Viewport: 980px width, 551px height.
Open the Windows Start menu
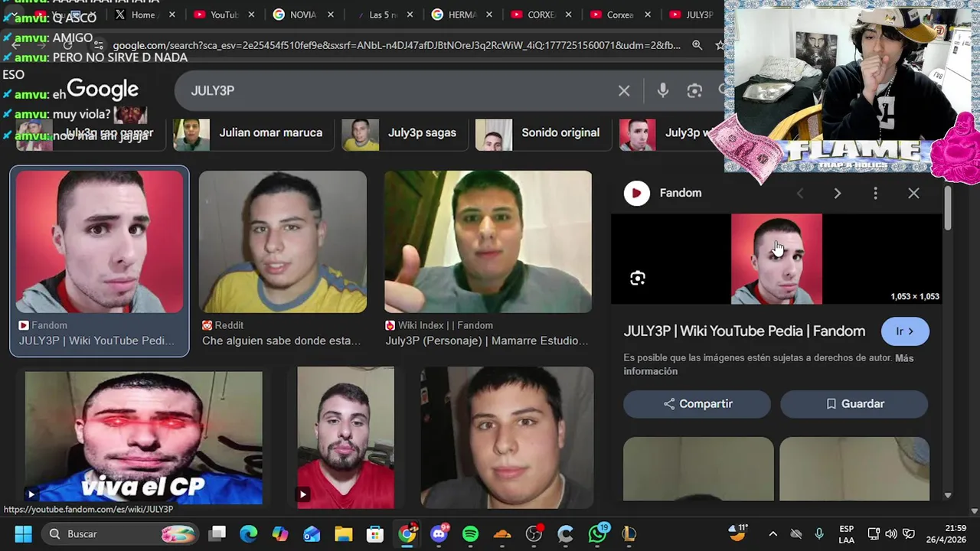(x=23, y=533)
